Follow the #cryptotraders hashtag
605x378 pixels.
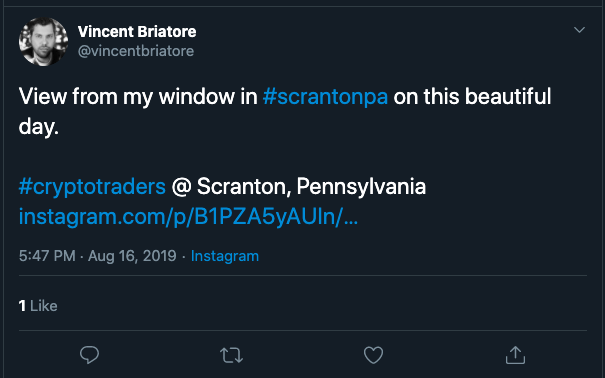tap(92, 187)
